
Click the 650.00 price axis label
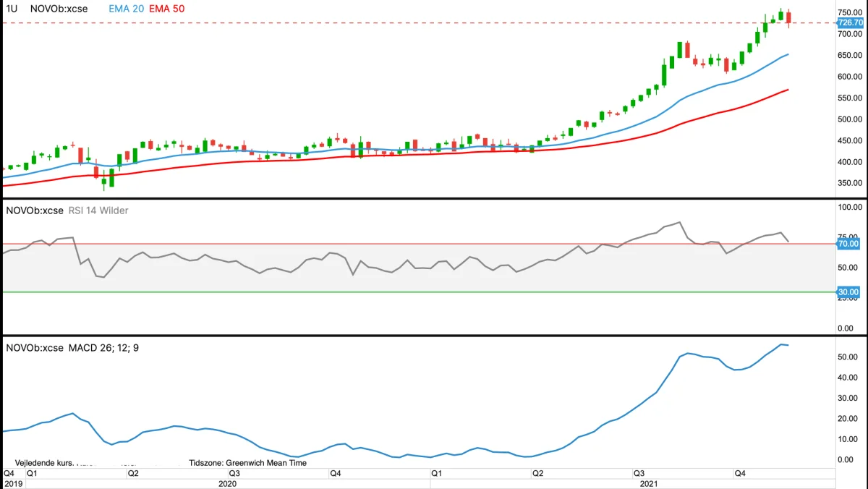click(850, 56)
